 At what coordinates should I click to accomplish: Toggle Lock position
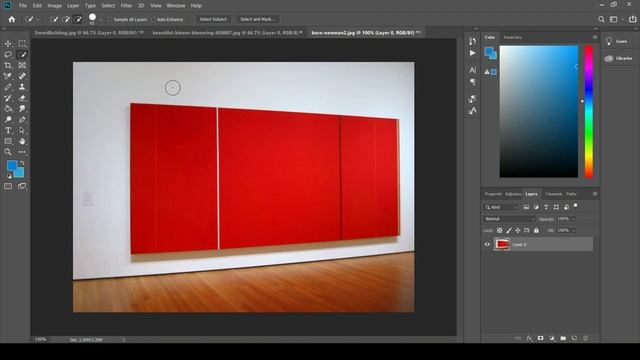pyautogui.click(x=518, y=231)
